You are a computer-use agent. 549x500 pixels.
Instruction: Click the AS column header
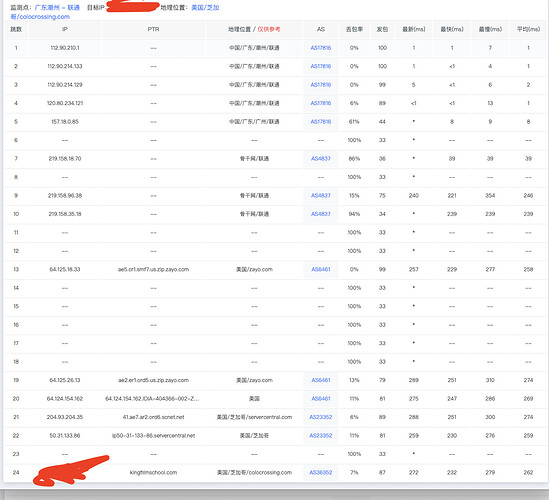pyautogui.click(x=321, y=29)
